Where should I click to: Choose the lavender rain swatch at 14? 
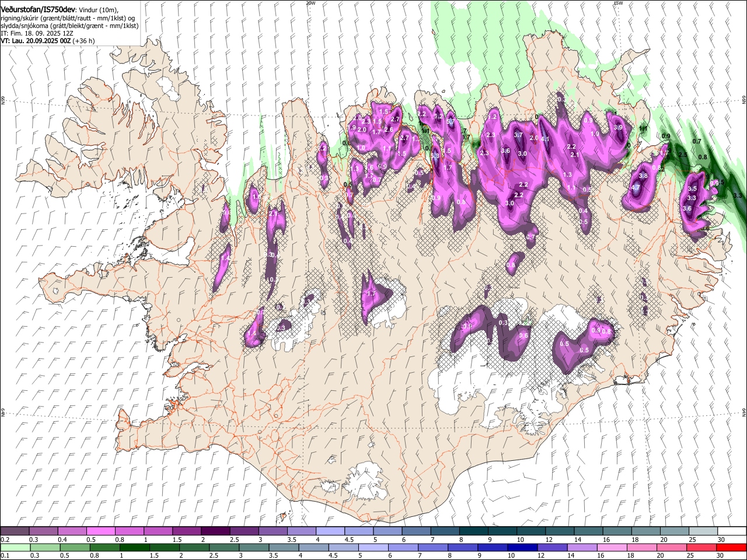pyautogui.click(x=581, y=547)
